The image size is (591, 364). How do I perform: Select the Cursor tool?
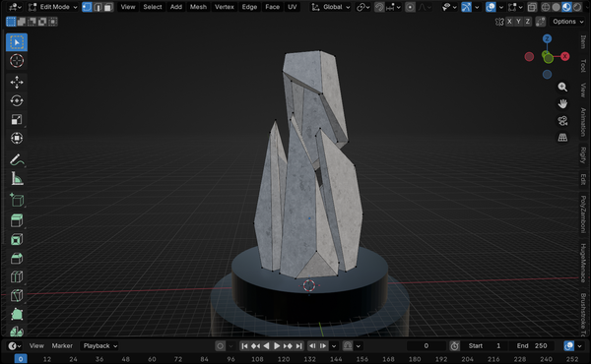pos(17,61)
